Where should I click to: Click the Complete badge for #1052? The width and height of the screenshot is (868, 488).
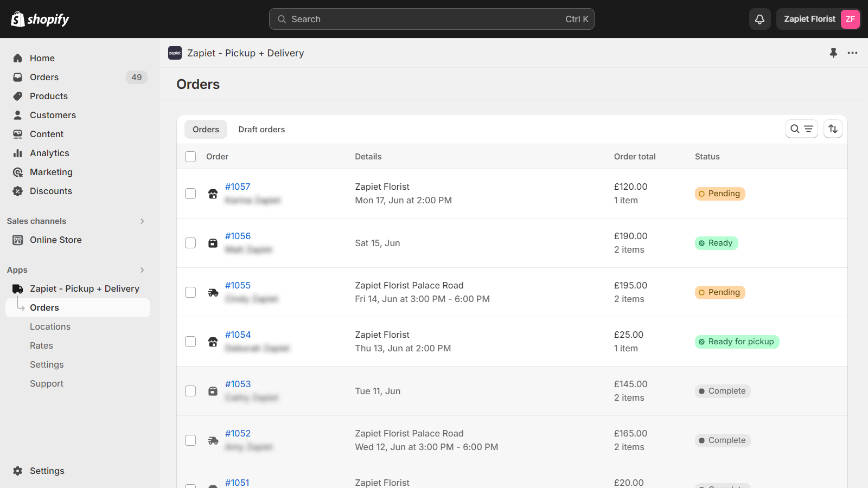coord(723,440)
